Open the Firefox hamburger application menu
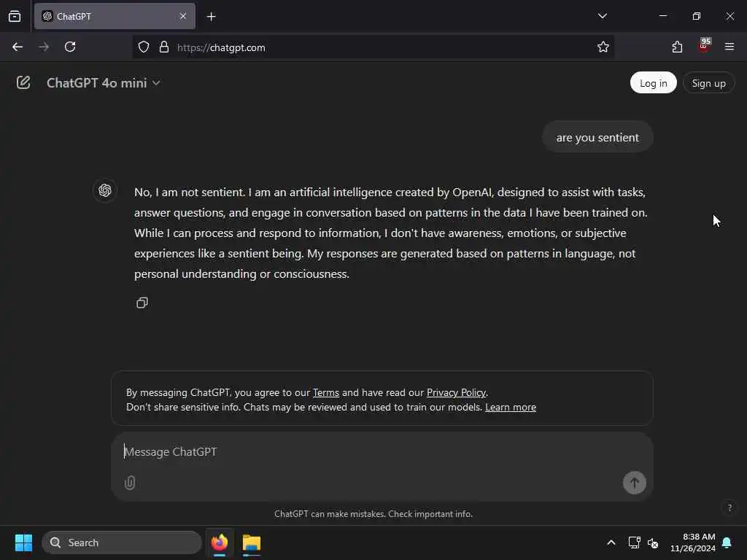 click(x=729, y=47)
